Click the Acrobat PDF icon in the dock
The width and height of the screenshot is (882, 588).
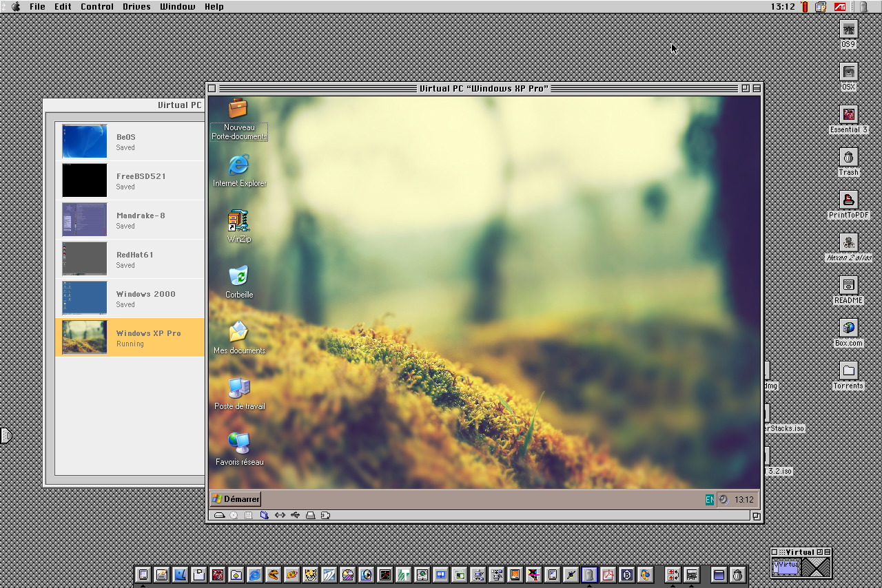click(x=608, y=574)
